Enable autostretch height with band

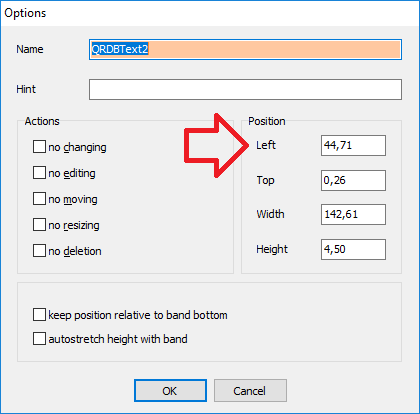39,339
